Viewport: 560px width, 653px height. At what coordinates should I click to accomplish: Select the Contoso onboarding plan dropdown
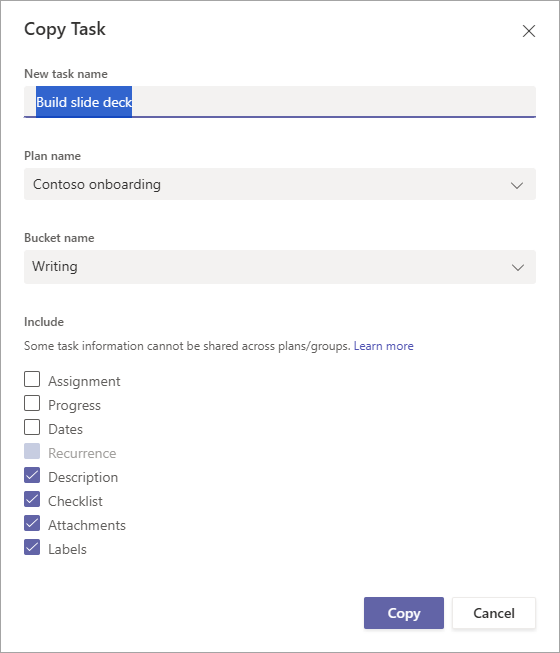click(280, 184)
